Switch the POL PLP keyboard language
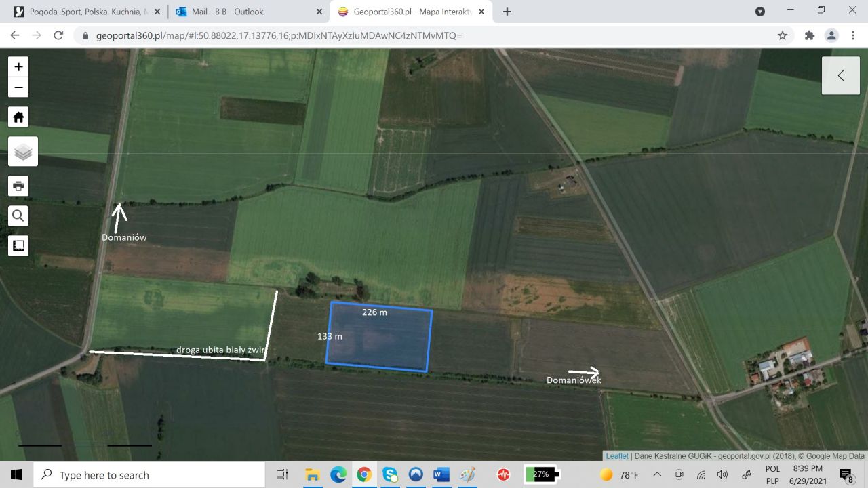 772,474
